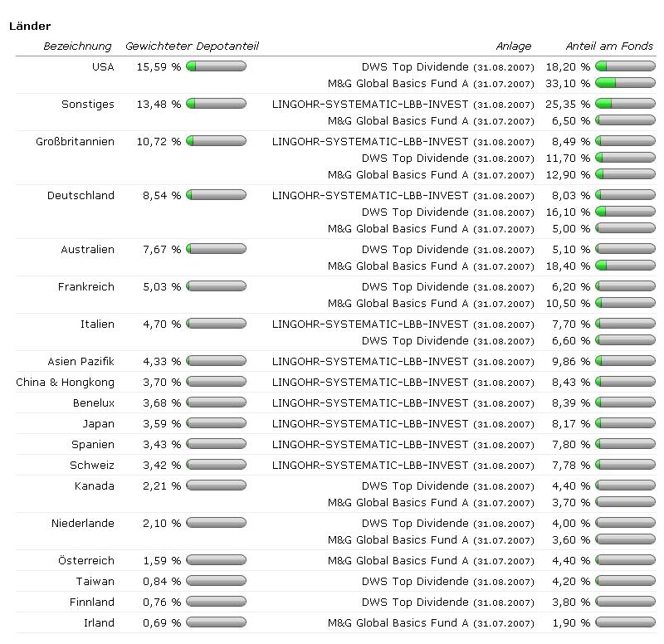Click the 1,90 % fund share bar
Screen dimensions: 664x644
click(625, 622)
